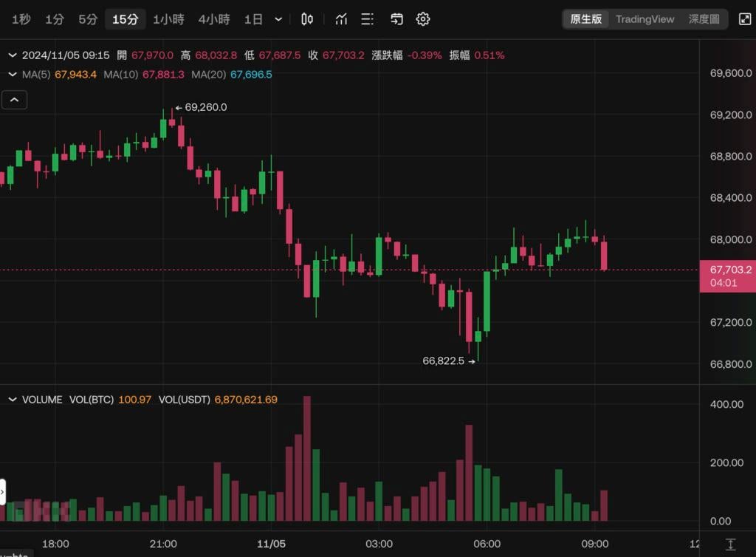The image size is (756, 557).
Task: Select the 4小時 interval tab
Action: coord(213,19)
